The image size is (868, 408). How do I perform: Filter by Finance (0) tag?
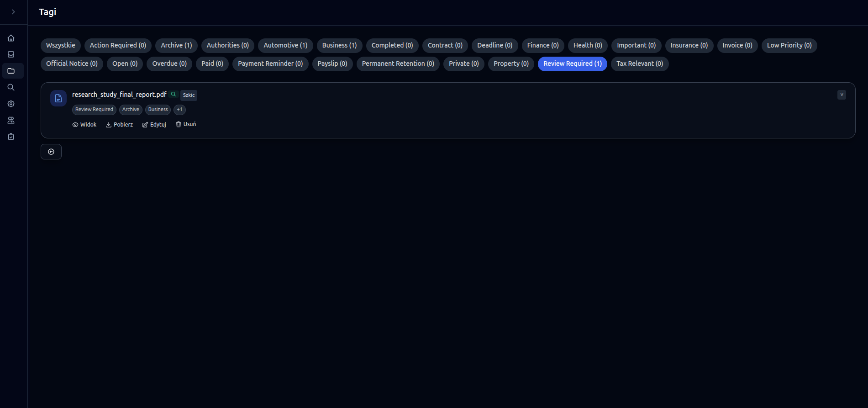(x=543, y=45)
